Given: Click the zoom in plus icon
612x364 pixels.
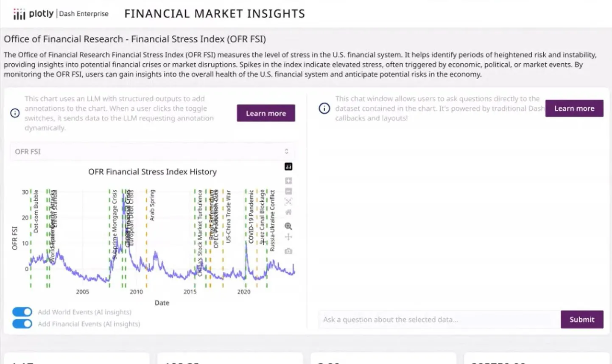Looking at the screenshot, I should tap(288, 181).
